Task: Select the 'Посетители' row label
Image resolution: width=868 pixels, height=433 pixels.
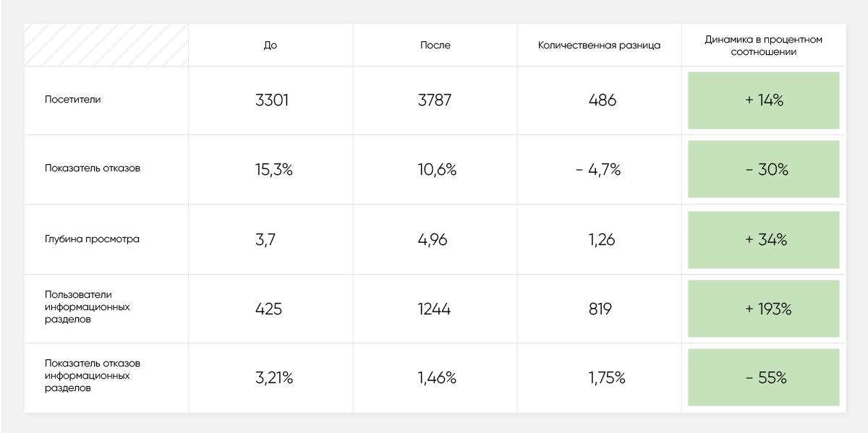Action: 73,100
